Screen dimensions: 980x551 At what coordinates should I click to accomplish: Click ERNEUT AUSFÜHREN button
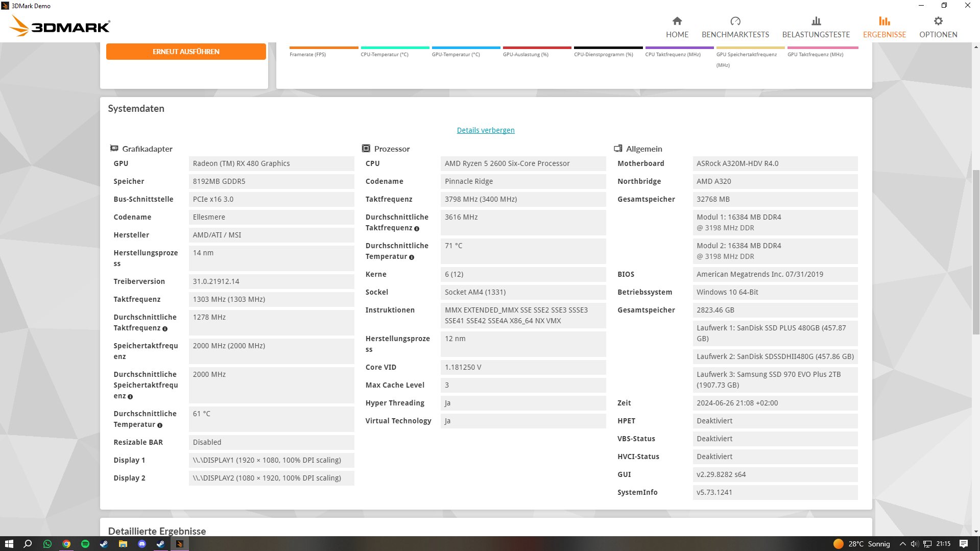[x=186, y=52]
